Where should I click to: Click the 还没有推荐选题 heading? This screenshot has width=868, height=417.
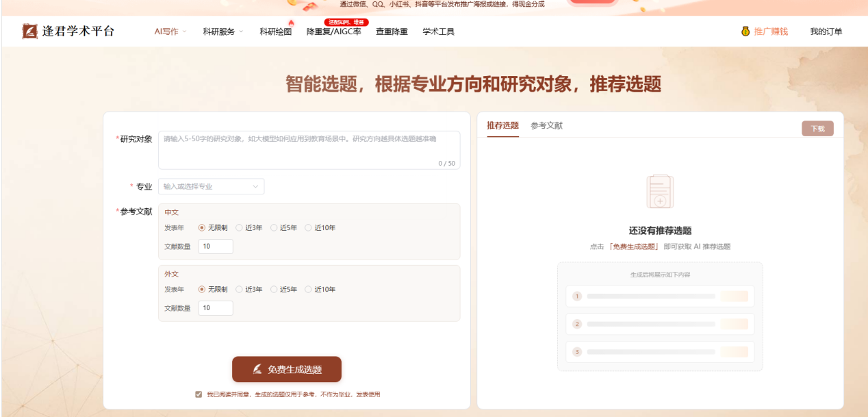660,231
